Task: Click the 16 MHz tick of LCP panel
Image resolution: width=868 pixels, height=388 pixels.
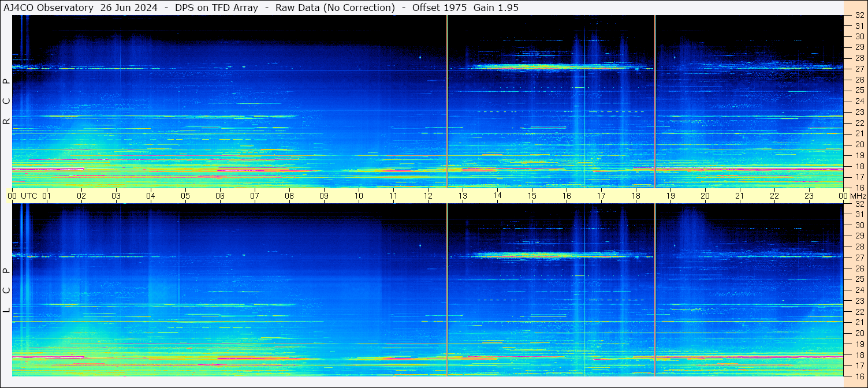Action: tap(859, 375)
